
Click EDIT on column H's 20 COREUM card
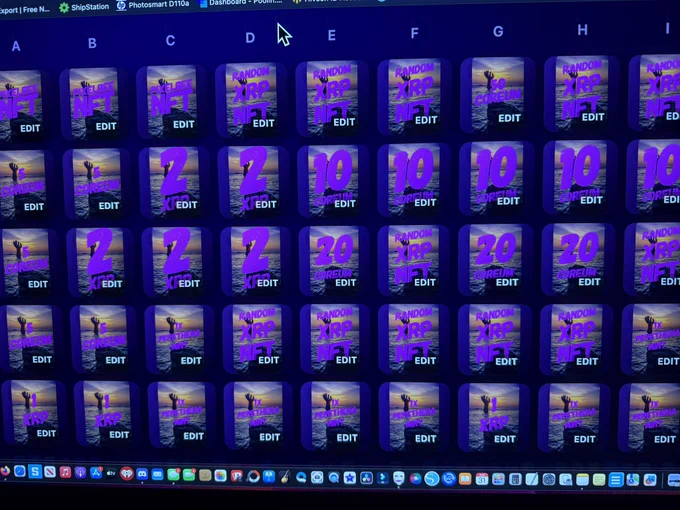pyautogui.click(x=589, y=282)
